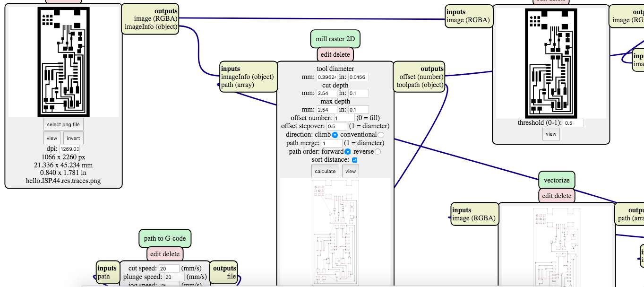Image resolution: width=644 pixels, height=287 pixels.
Task: Click the view button in the threshold module
Action: click(x=551, y=134)
